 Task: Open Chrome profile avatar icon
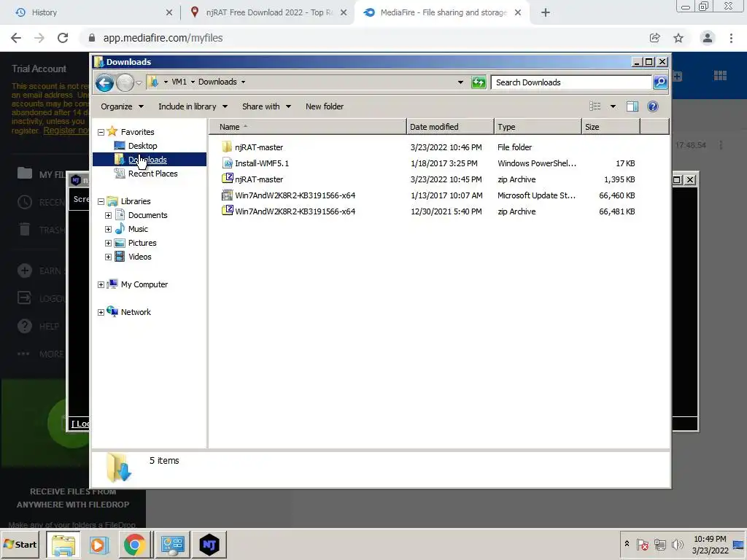[x=708, y=38]
